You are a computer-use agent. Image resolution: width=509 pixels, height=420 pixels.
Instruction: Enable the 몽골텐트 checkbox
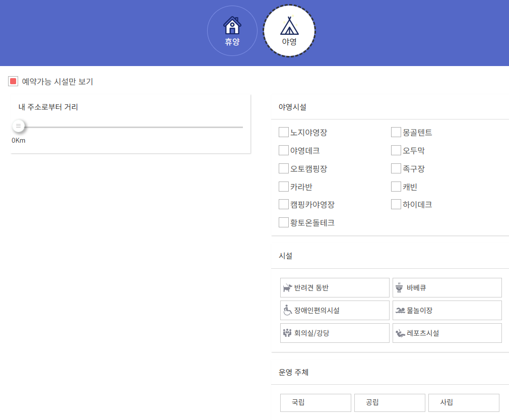(396, 132)
